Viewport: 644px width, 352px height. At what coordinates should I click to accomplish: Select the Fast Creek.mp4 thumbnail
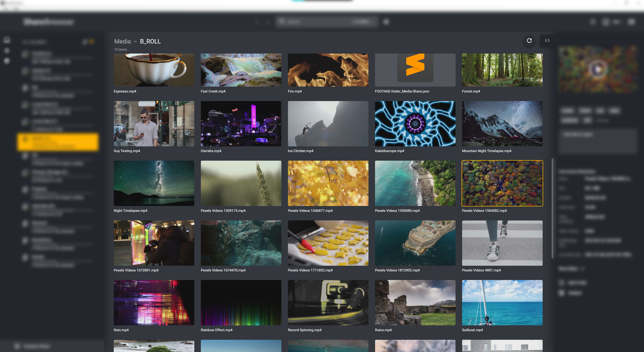(x=241, y=70)
